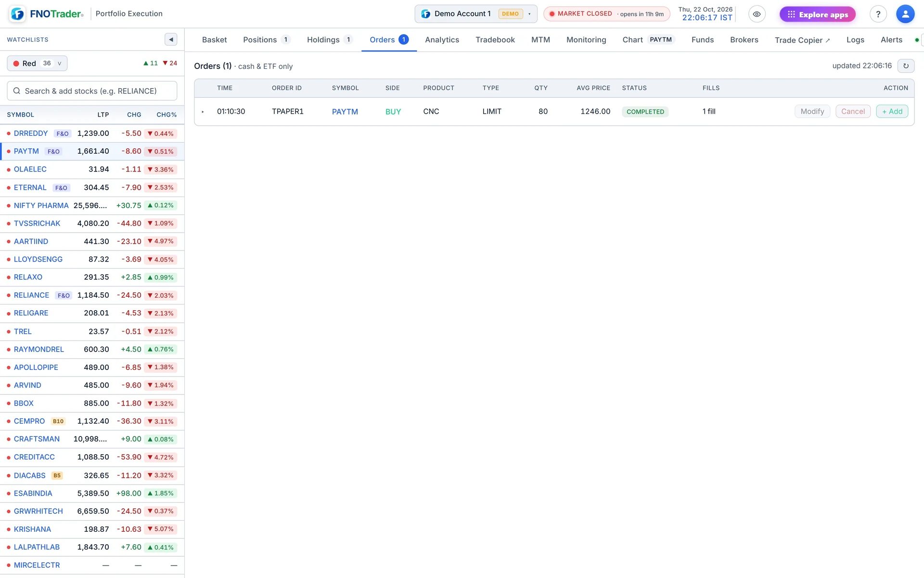Select DRREDDY in the watchlist
Screen dimensions: 924x578
(92, 133)
